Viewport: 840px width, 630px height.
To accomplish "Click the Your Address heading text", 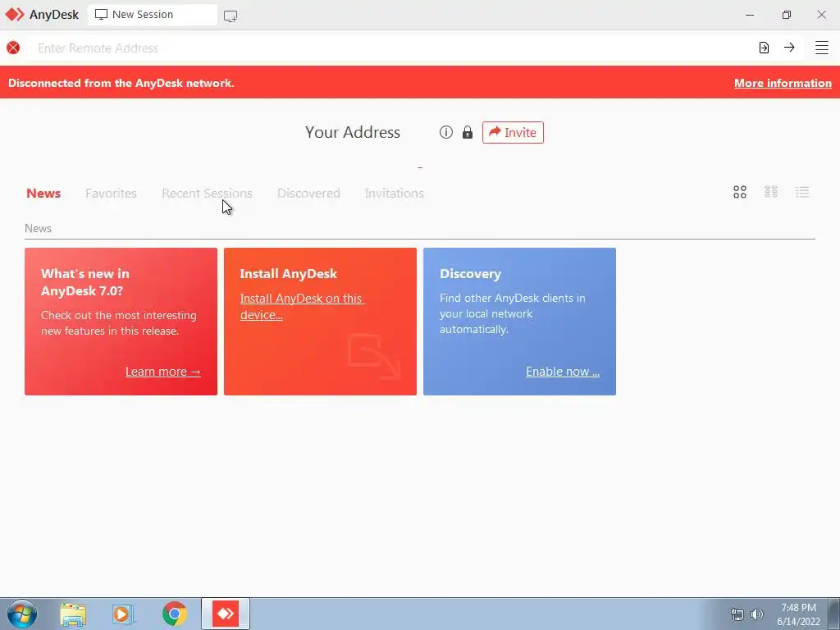I will point(353,132).
